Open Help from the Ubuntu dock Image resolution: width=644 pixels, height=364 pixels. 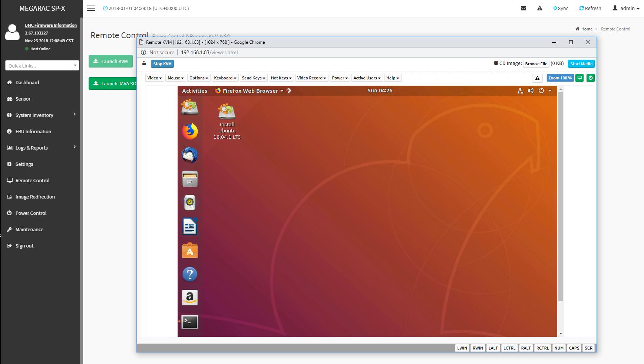coord(190,274)
